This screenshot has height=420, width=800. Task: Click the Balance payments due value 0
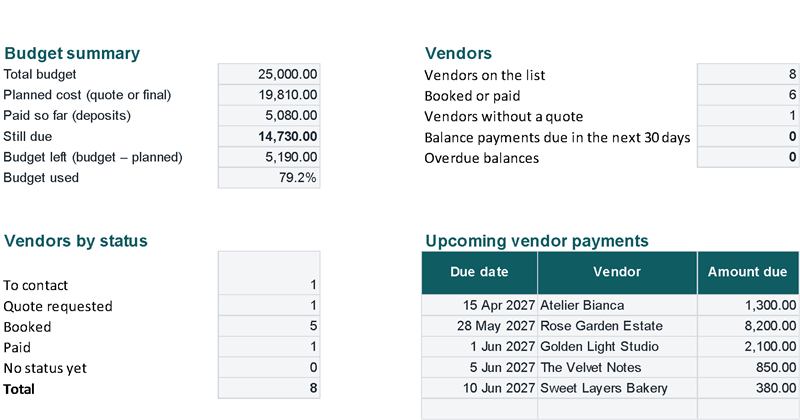click(748, 136)
